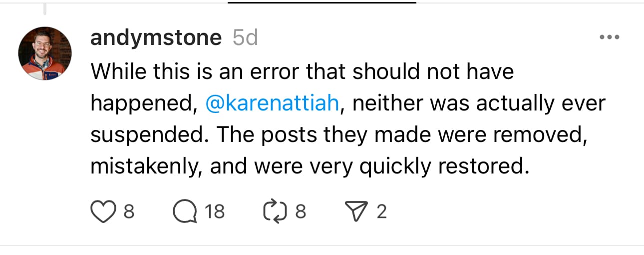Image resolution: width=644 pixels, height=255 pixels.
Task: Click the text 'mistakenly, and were very quickly restored'
Action: 309,166
